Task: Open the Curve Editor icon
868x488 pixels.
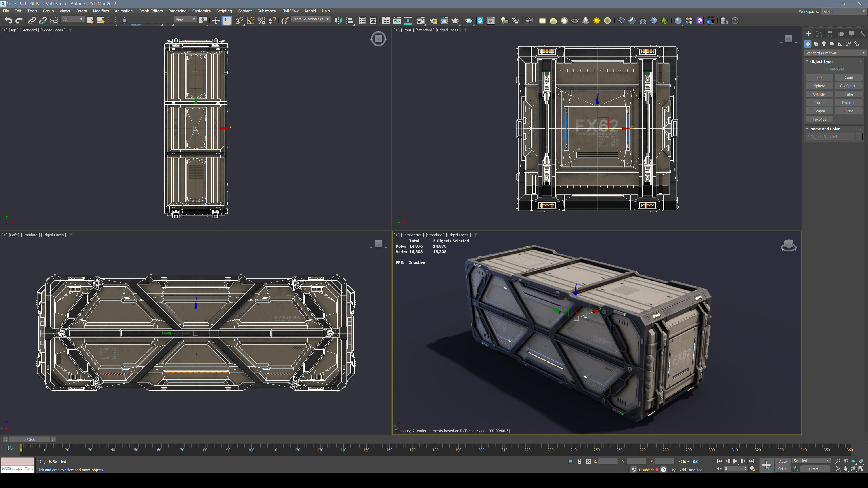Action: tap(397, 21)
